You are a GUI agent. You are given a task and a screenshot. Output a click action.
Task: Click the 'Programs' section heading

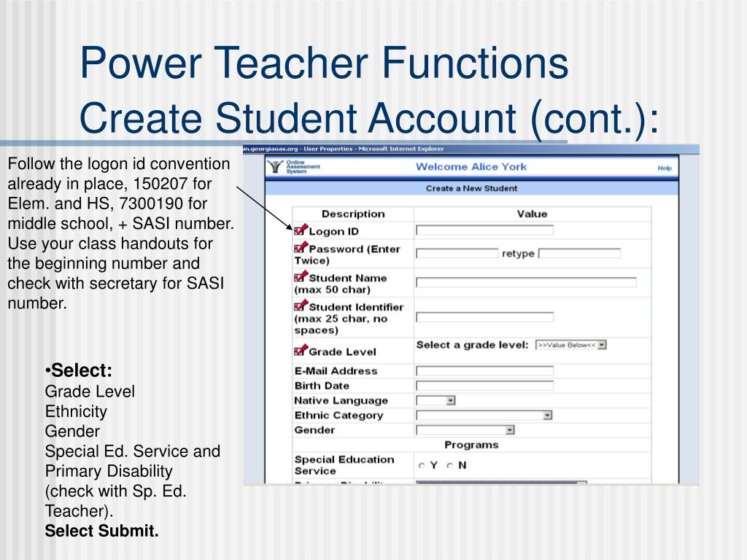471,445
